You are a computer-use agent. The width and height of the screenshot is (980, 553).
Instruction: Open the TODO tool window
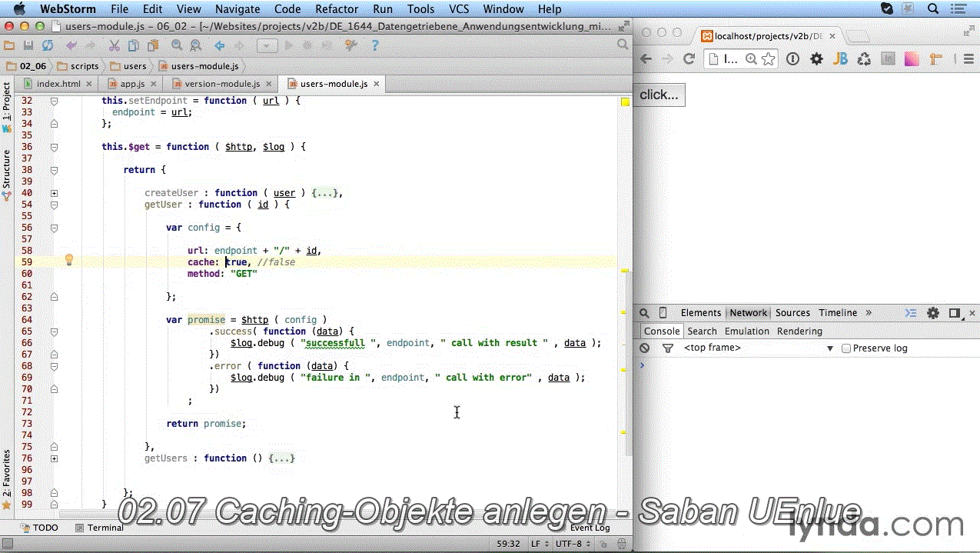tap(40, 528)
